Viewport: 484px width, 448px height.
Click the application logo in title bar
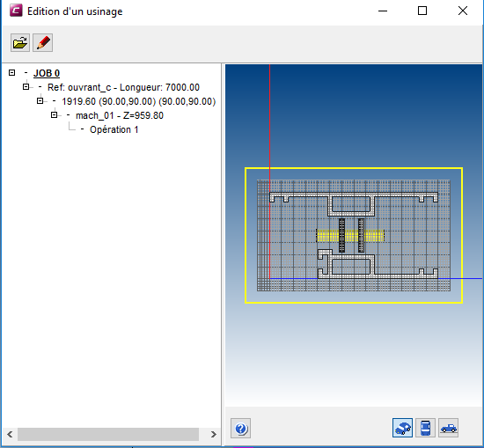click(16, 11)
